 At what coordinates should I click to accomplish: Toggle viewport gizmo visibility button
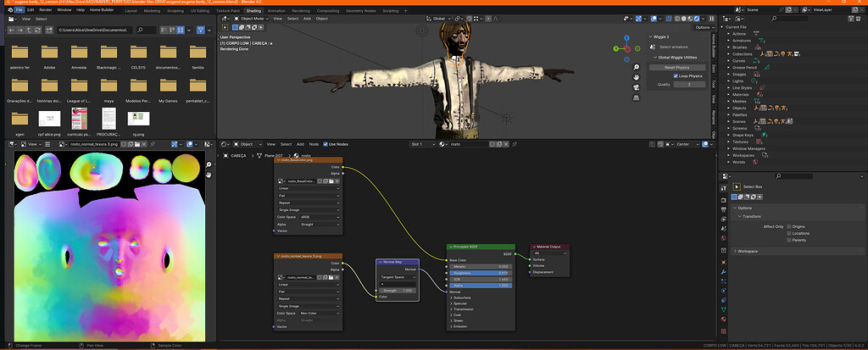click(639, 19)
